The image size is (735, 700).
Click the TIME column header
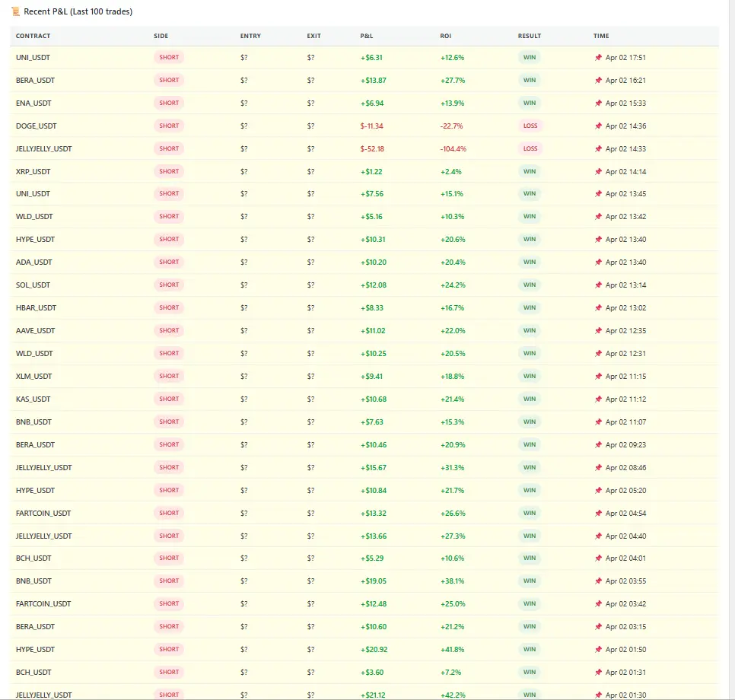(x=601, y=36)
